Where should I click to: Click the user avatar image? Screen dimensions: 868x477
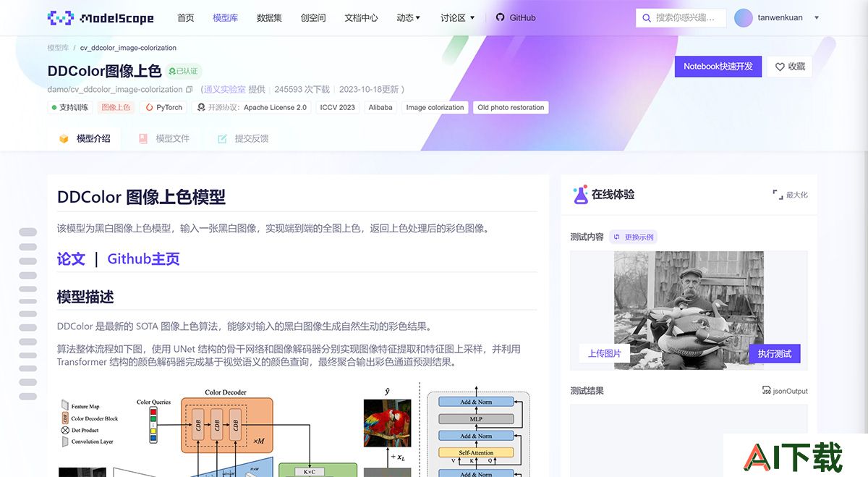744,17
